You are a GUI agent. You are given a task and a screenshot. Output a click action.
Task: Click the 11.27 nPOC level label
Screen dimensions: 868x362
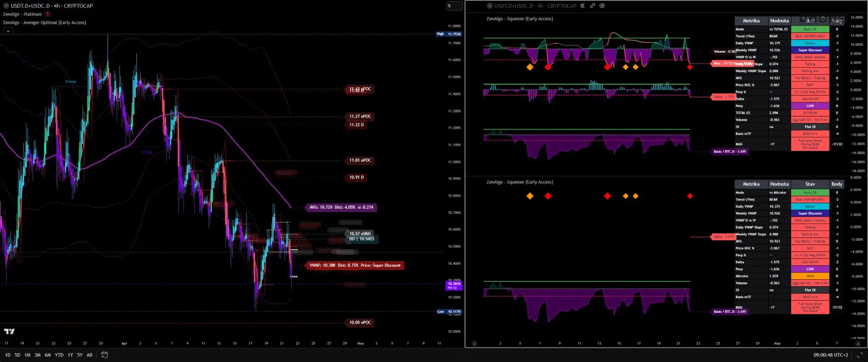(360, 116)
